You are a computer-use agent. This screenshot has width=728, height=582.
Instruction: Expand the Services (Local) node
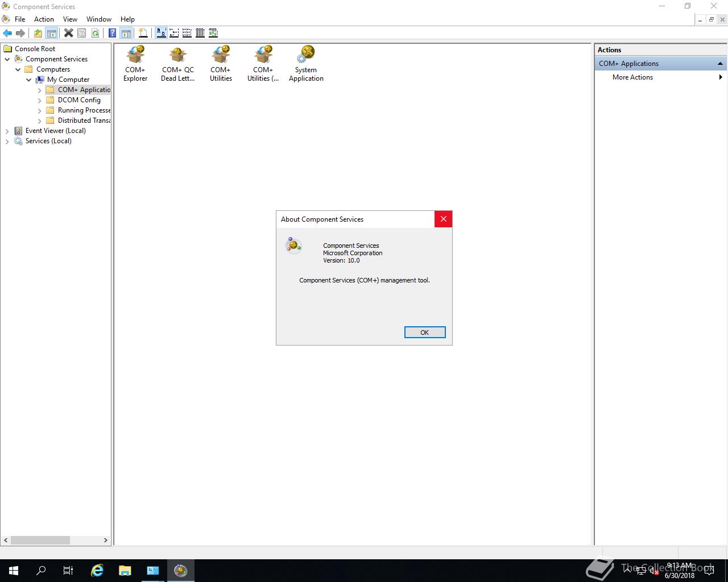[7, 141]
